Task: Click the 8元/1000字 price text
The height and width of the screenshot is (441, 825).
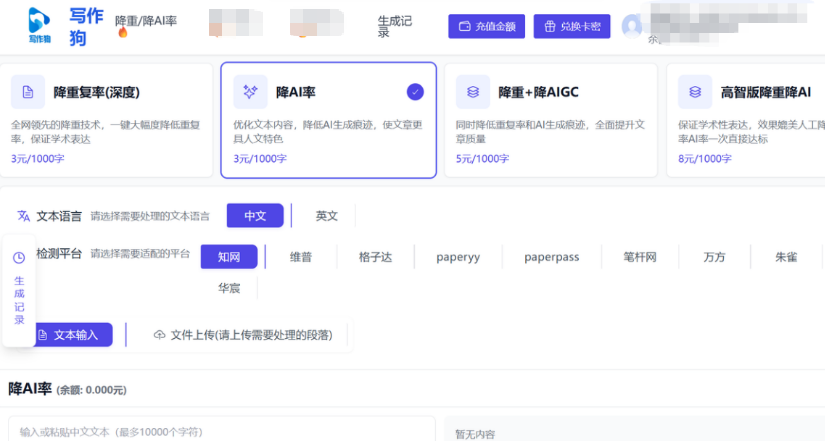Action: [705, 158]
